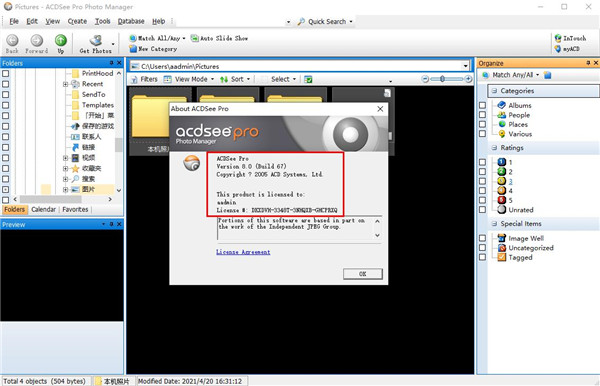Check the Unrated checkbox
Image resolution: width=600 pixels, height=386 pixels.
pos(483,210)
